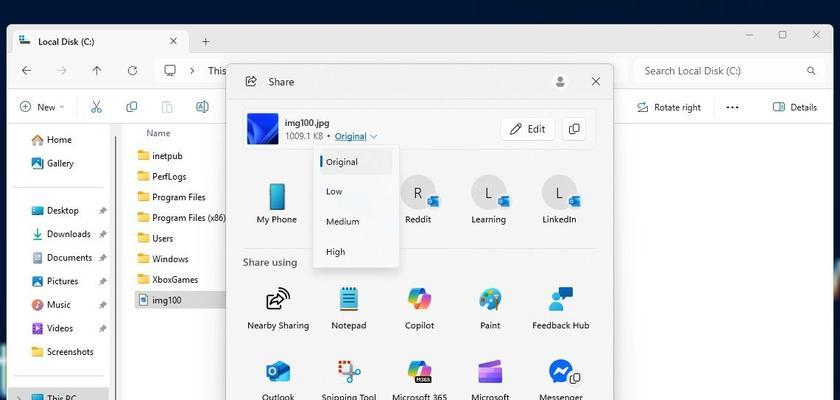Sort by Name column header
Screen dimensions: 840x400
pos(158,133)
